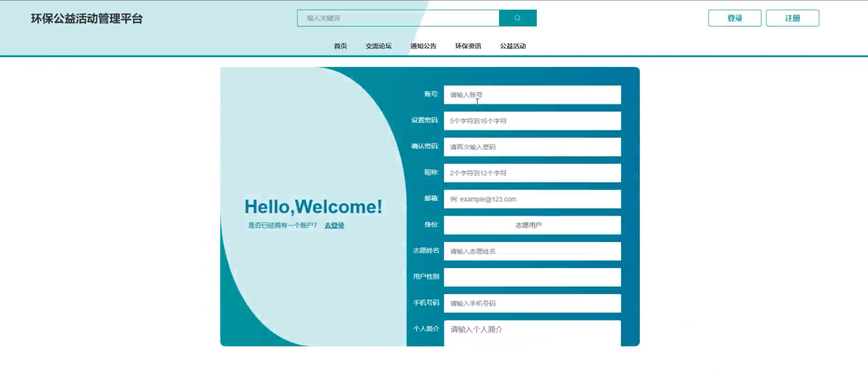Viewport: 868px width, 374px height.
Task: Focus the 志愿姓名 input field
Action: click(x=532, y=251)
